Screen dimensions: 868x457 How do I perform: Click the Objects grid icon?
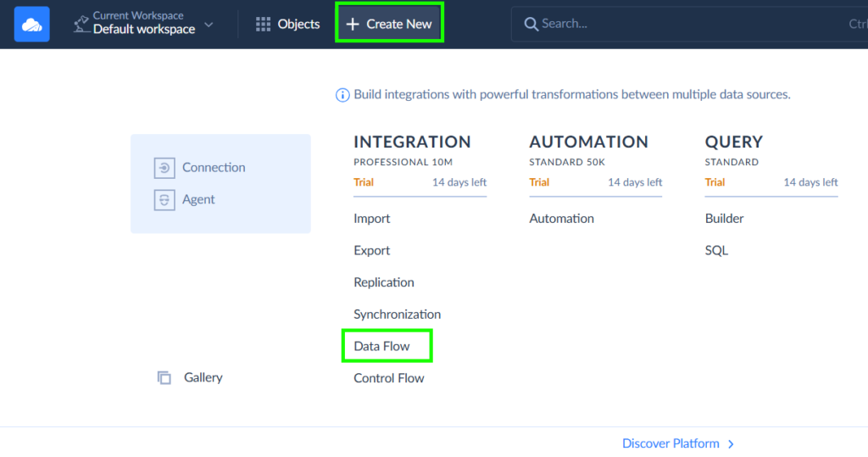click(264, 24)
